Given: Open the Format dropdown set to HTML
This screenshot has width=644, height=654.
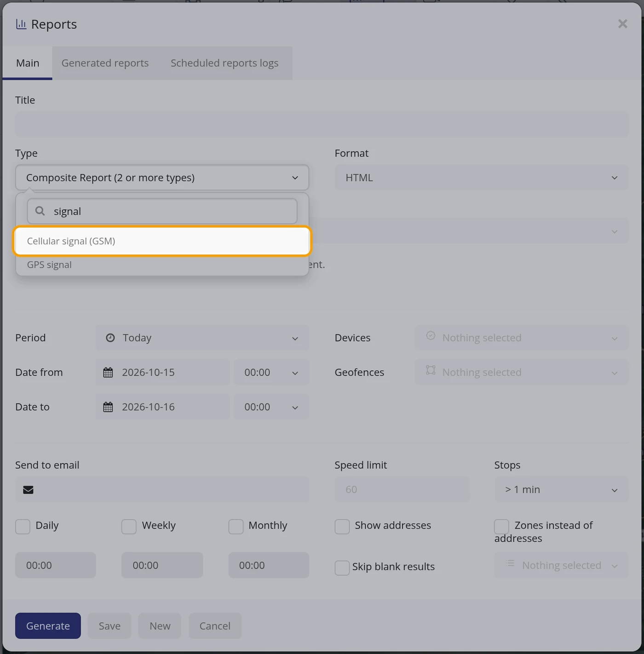Looking at the screenshot, I should pyautogui.click(x=482, y=178).
